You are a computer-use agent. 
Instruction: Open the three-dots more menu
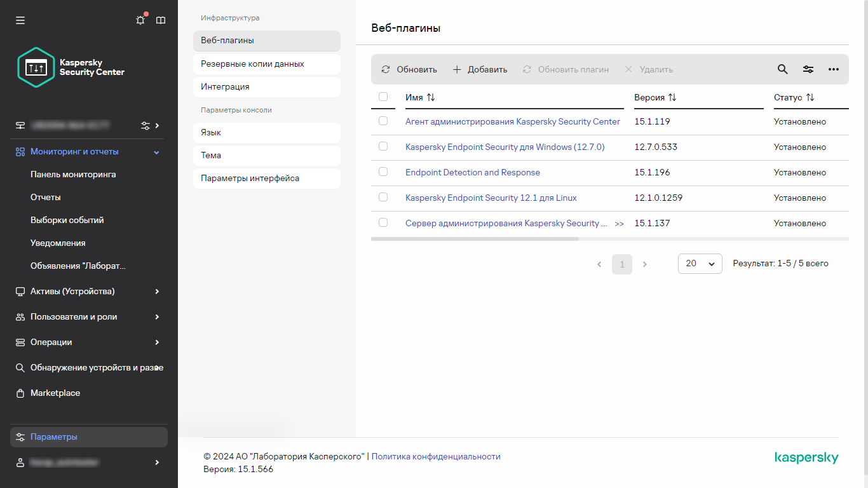pos(834,69)
